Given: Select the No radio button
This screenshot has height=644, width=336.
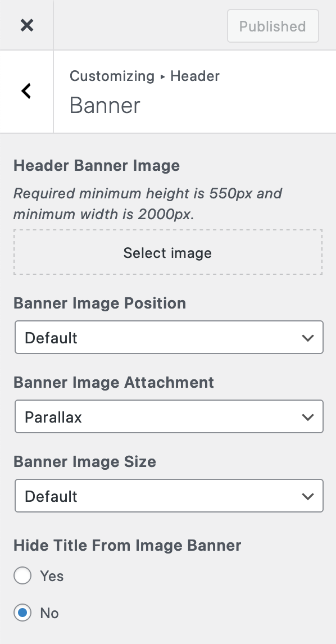Looking at the screenshot, I should point(22,613).
